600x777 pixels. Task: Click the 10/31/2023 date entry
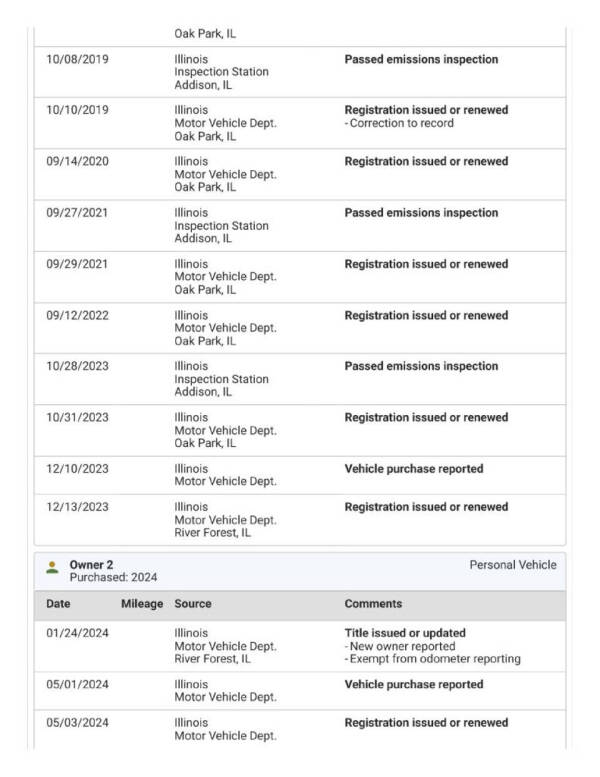78,418
